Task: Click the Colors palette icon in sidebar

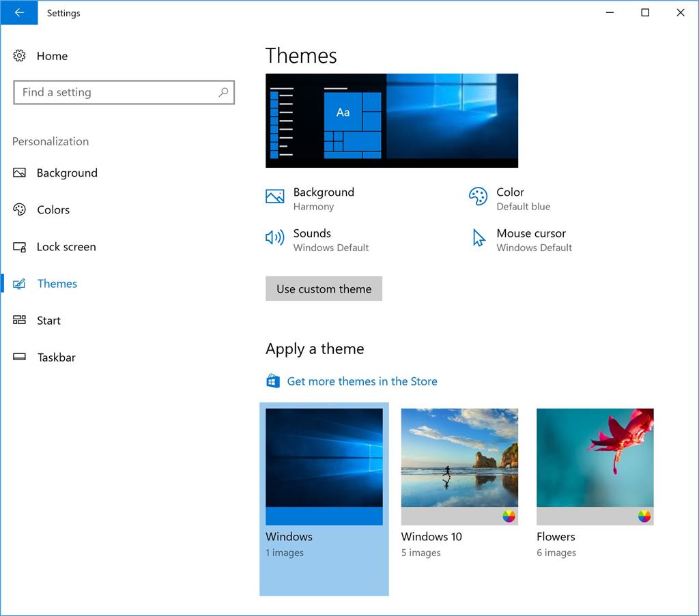Action: [19, 209]
